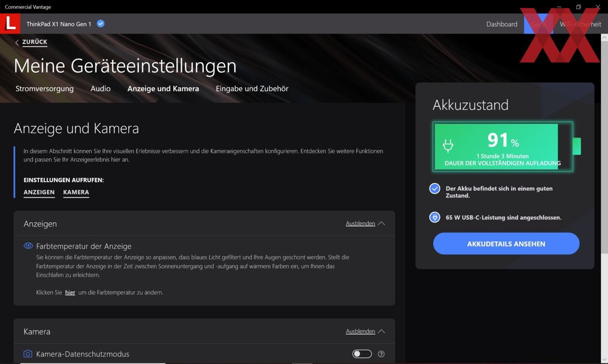Click the eye icon next to Farbtemperatur der Anzeige

(x=28, y=245)
